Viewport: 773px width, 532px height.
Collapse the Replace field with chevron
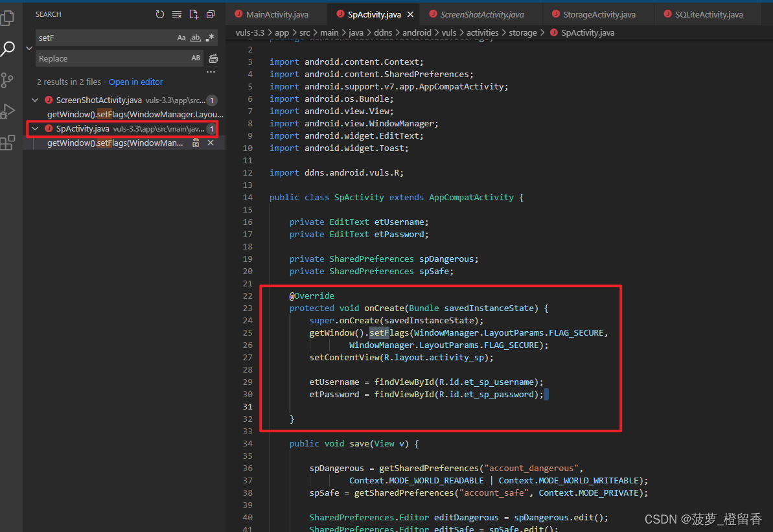pos(29,49)
